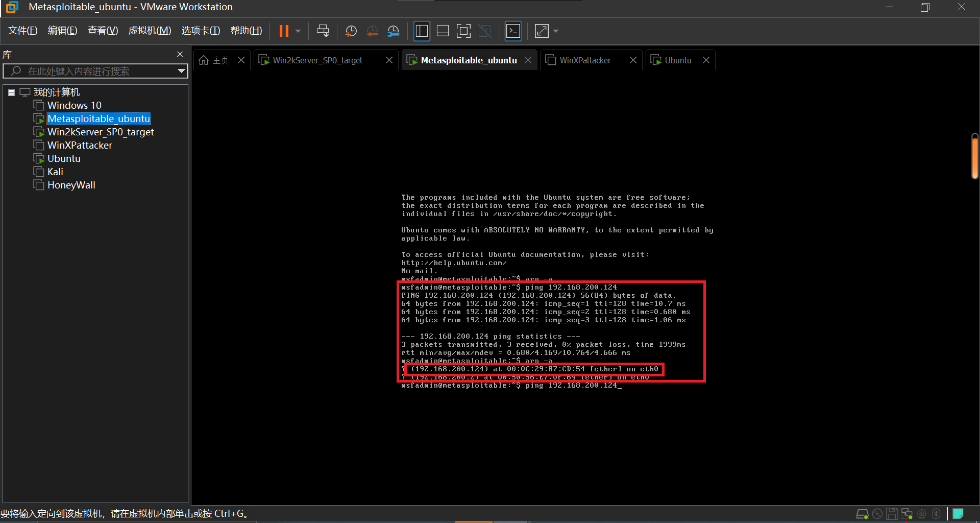The image size is (980, 523).
Task: Close the Win2kServer_SP0_target tab
Action: [389, 60]
